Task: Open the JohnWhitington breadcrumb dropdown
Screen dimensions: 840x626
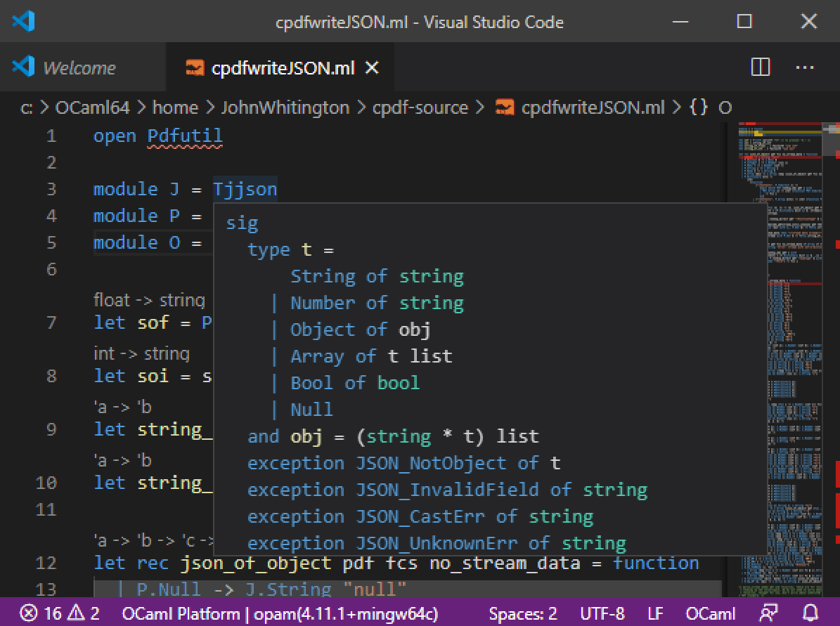Action: point(284,107)
